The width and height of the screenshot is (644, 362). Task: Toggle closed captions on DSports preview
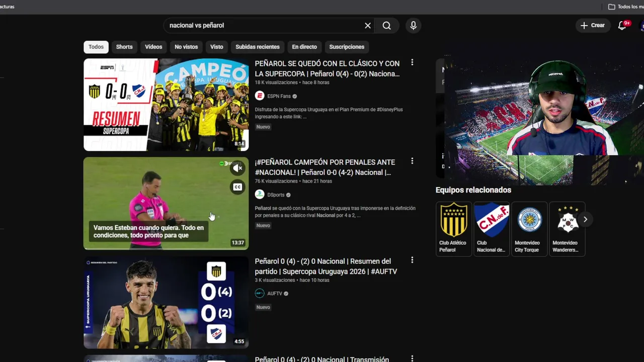(x=237, y=187)
